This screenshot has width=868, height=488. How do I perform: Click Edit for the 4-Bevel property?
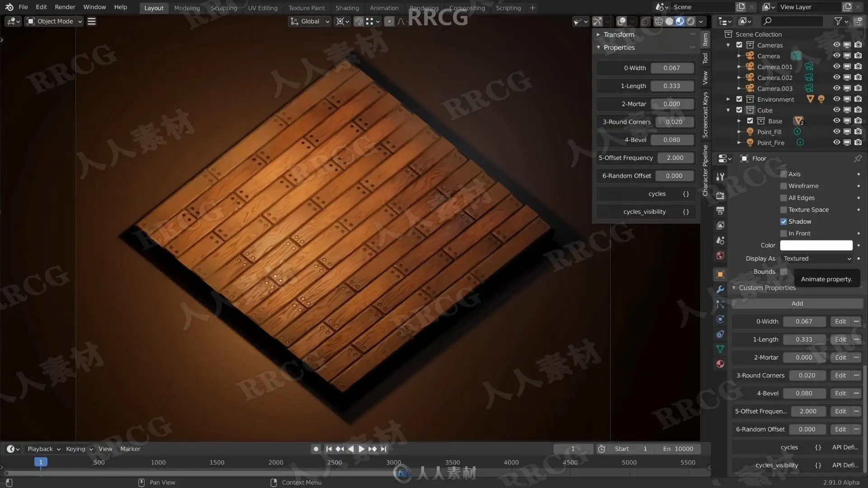840,393
